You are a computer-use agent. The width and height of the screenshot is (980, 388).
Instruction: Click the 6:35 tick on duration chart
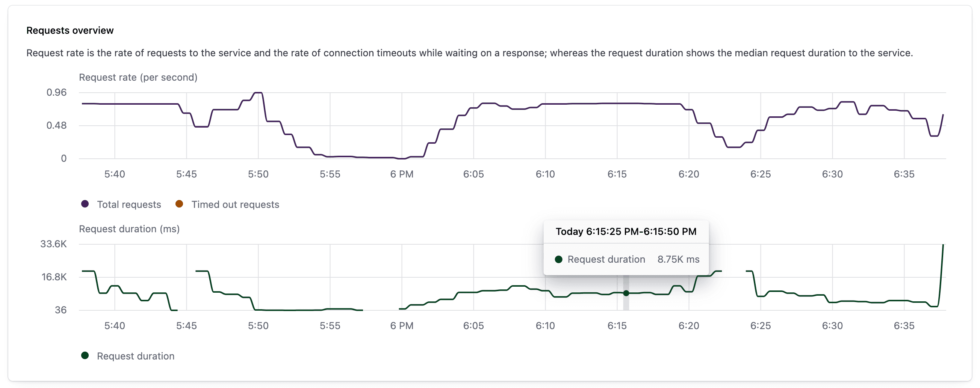point(904,326)
